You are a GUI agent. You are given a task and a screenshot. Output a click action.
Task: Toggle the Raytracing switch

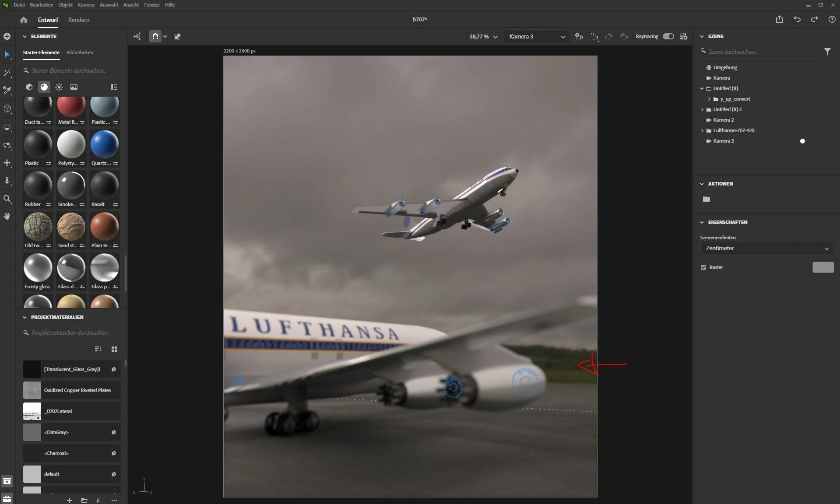click(668, 36)
